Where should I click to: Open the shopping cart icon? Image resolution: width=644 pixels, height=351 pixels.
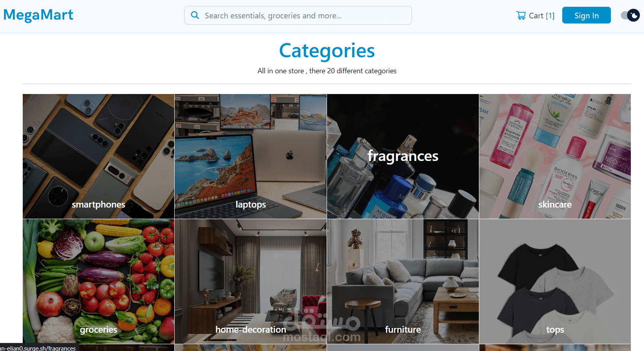pyautogui.click(x=521, y=16)
